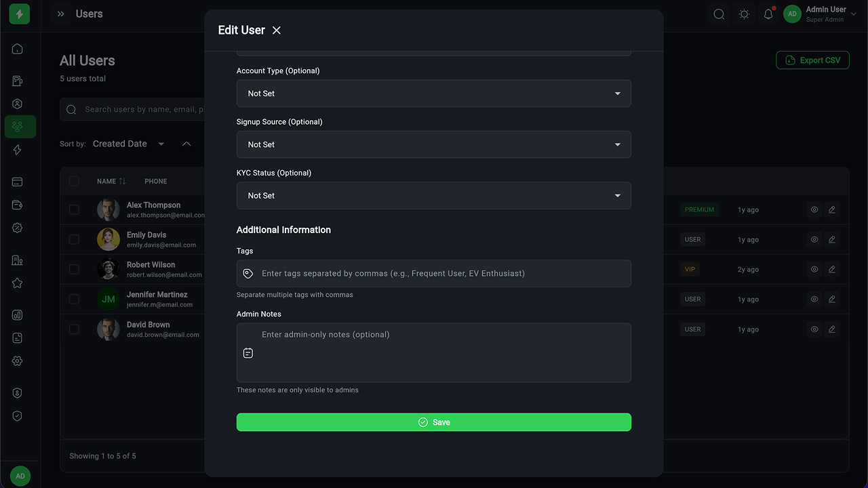
Task: Click the favorites star sidebar icon
Action: click(18, 283)
